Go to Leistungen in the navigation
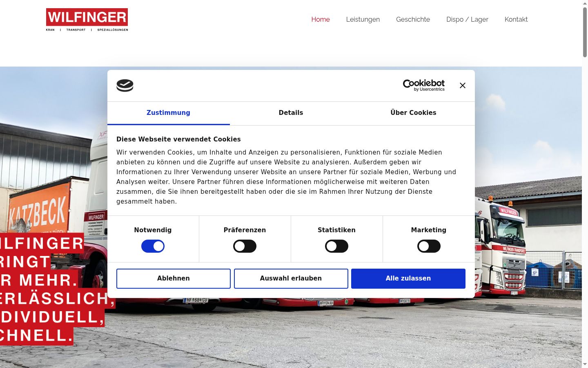588x368 pixels. coord(363,19)
